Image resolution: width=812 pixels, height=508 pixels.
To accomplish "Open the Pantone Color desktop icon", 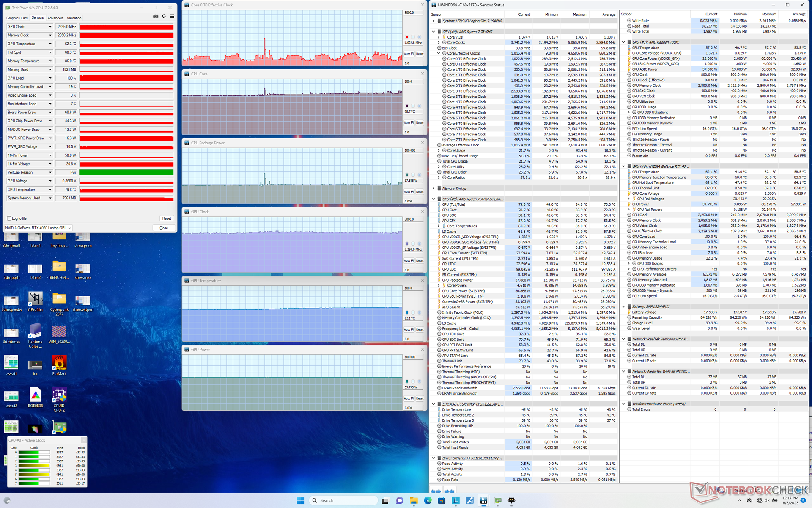I will (36, 331).
